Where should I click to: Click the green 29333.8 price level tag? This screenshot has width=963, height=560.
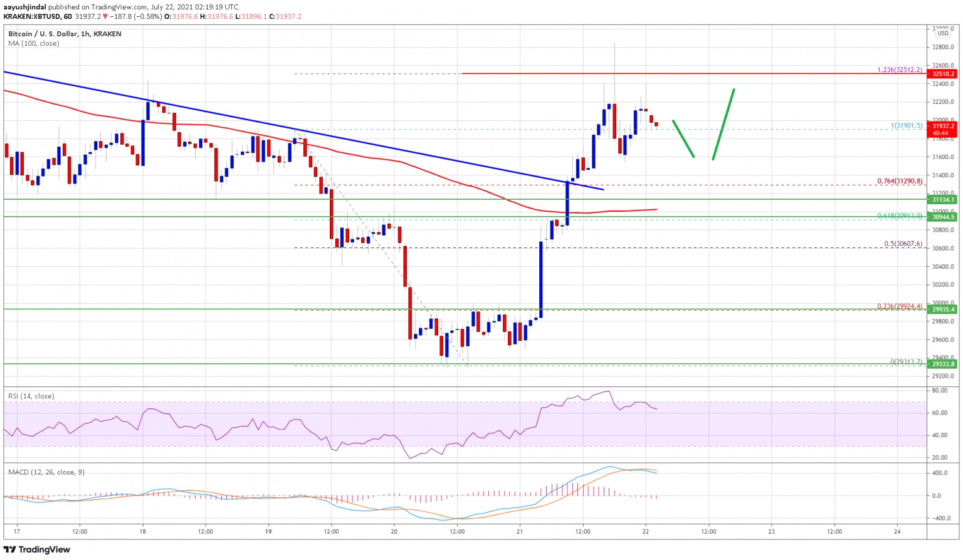pyautogui.click(x=943, y=364)
